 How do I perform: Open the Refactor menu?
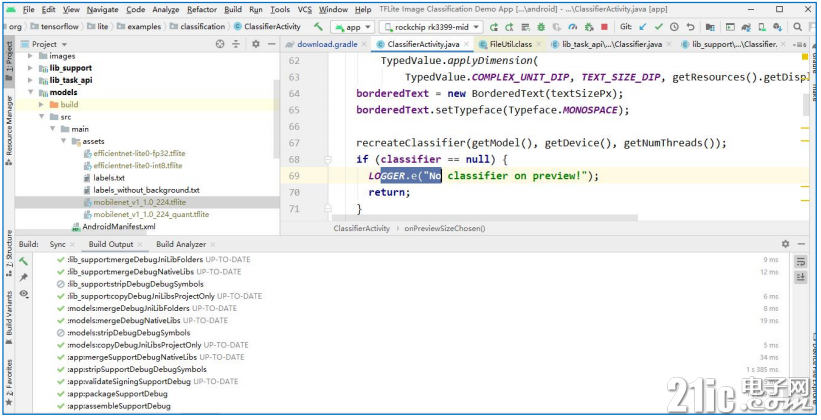pyautogui.click(x=202, y=9)
